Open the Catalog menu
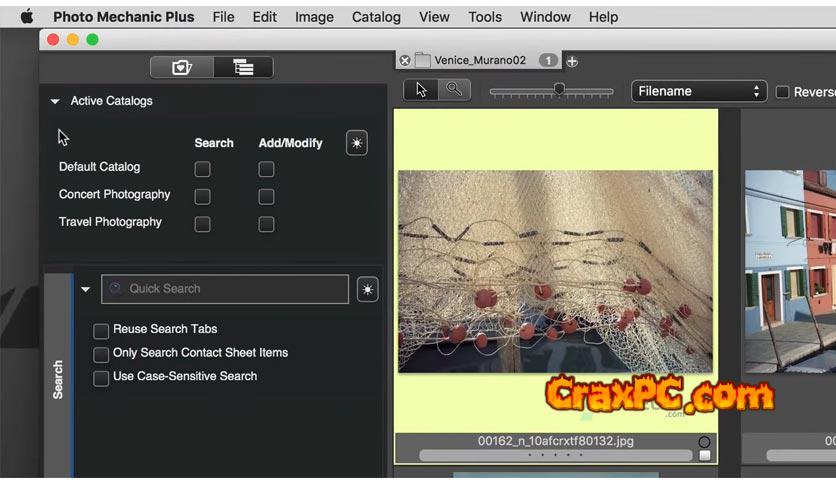This screenshot has width=836, height=484. (376, 17)
